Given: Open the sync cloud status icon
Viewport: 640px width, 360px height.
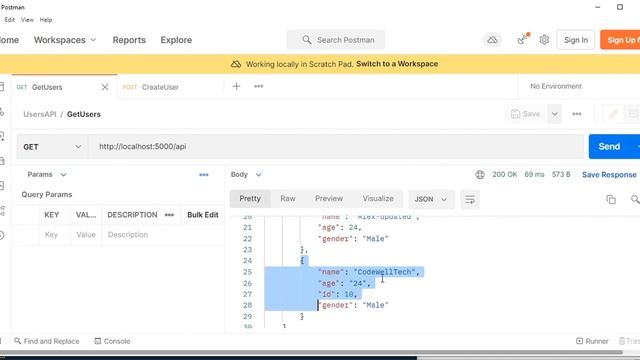Looking at the screenshot, I should pyautogui.click(x=492, y=40).
